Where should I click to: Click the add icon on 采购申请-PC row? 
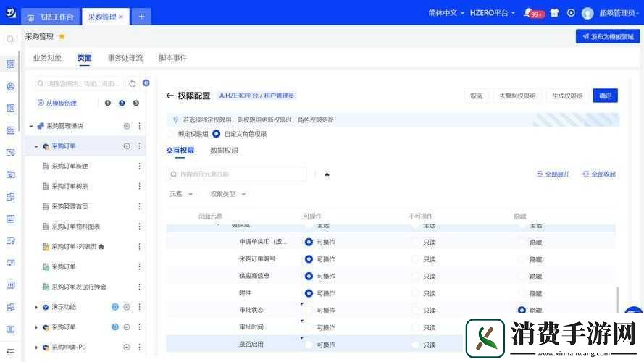pyautogui.click(x=127, y=348)
